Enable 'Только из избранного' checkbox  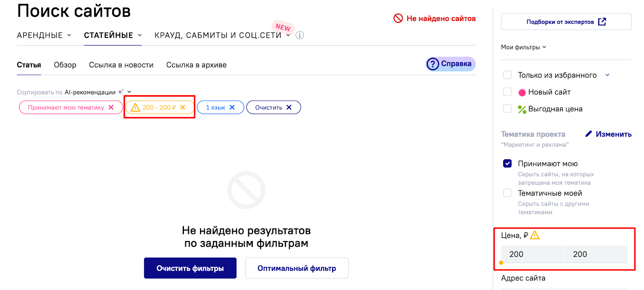tap(508, 75)
